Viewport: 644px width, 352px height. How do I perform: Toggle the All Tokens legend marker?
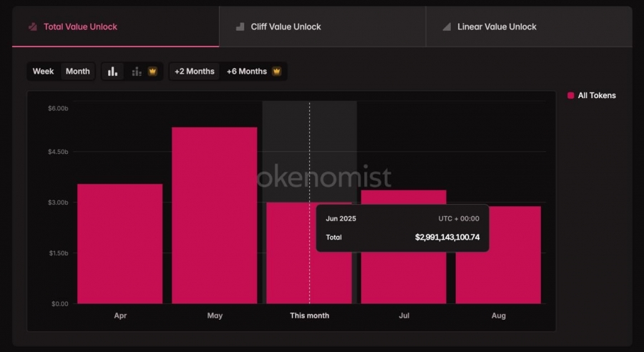coord(570,95)
